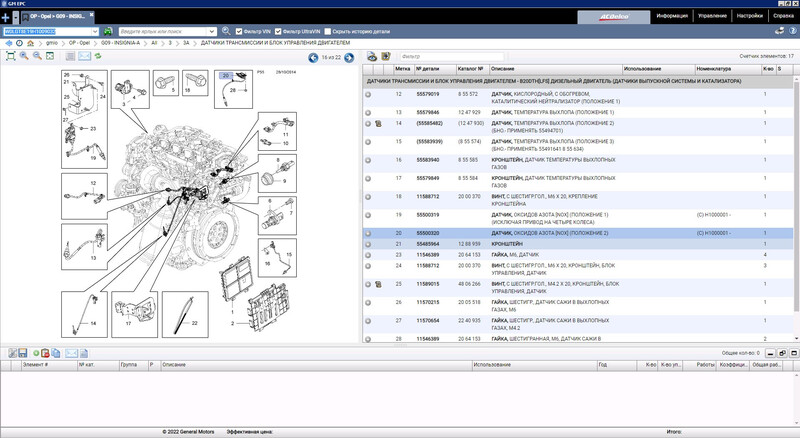Select radio for part 55500319 row
The image size is (800, 438).
click(x=368, y=215)
